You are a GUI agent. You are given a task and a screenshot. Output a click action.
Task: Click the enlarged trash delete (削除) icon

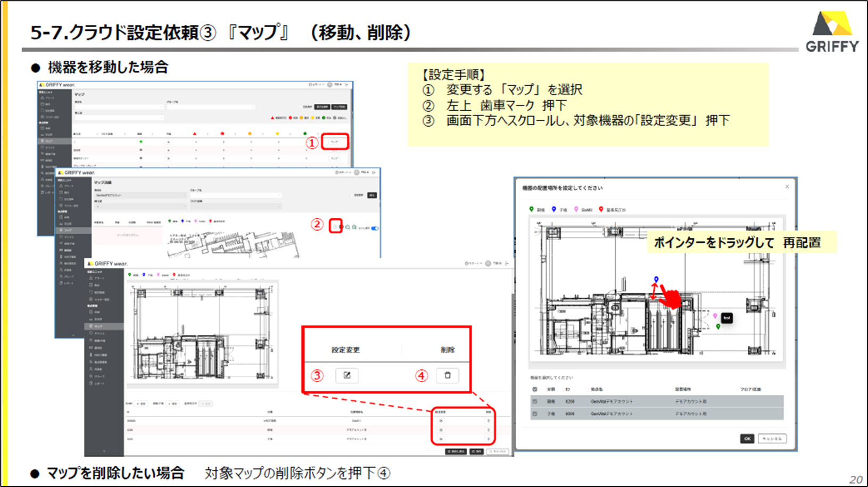(448, 375)
